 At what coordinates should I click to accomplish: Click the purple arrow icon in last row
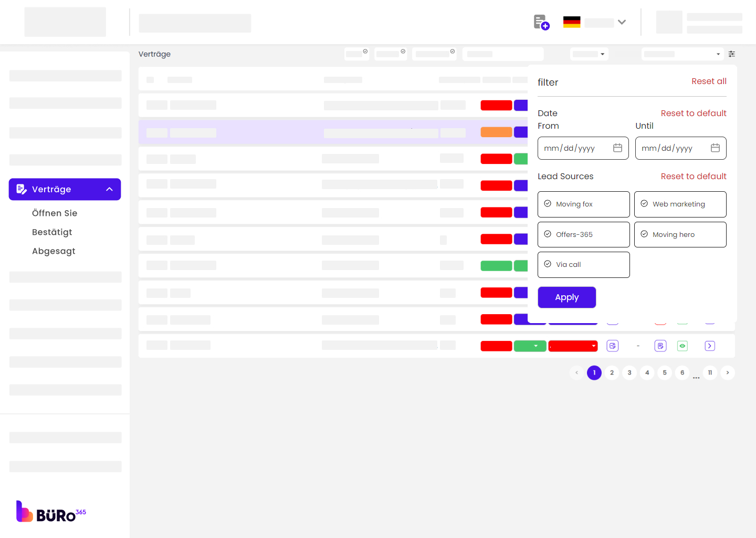[x=710, y=346]
